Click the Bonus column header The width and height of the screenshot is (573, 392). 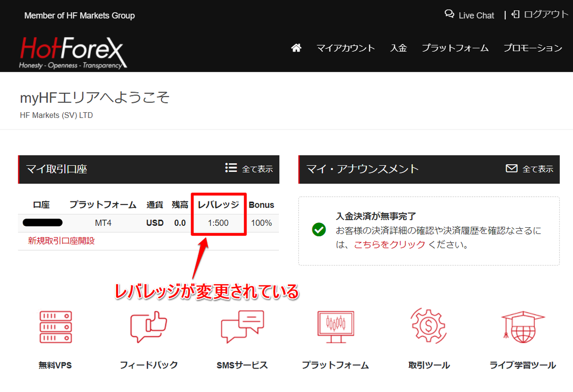[x=261, y=205]
